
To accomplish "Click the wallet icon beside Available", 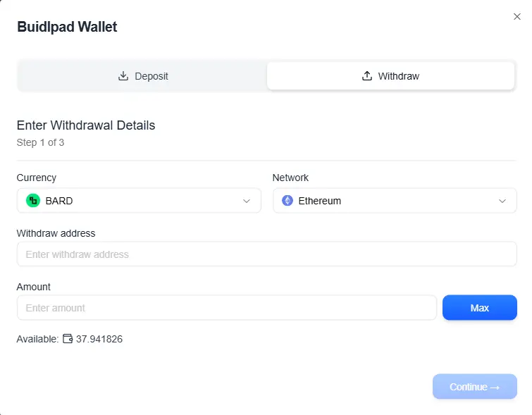I will click(x=68, y=339).
